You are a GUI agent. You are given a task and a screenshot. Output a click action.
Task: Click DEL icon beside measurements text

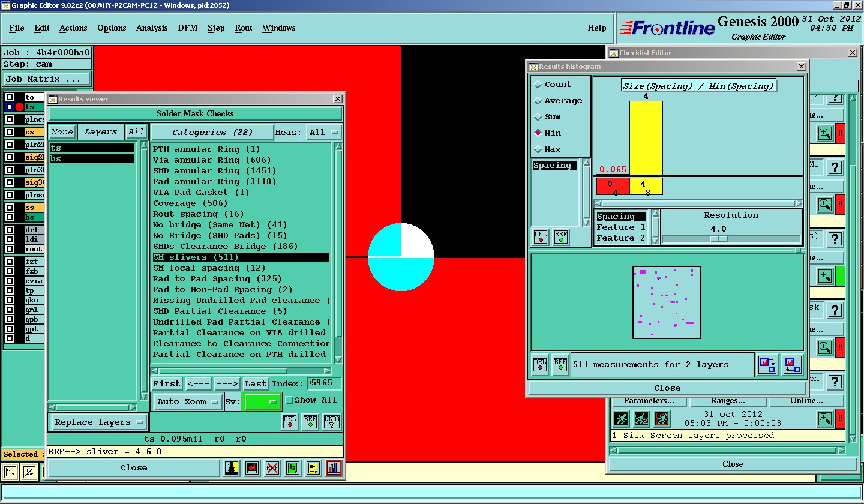click(541, 364)
